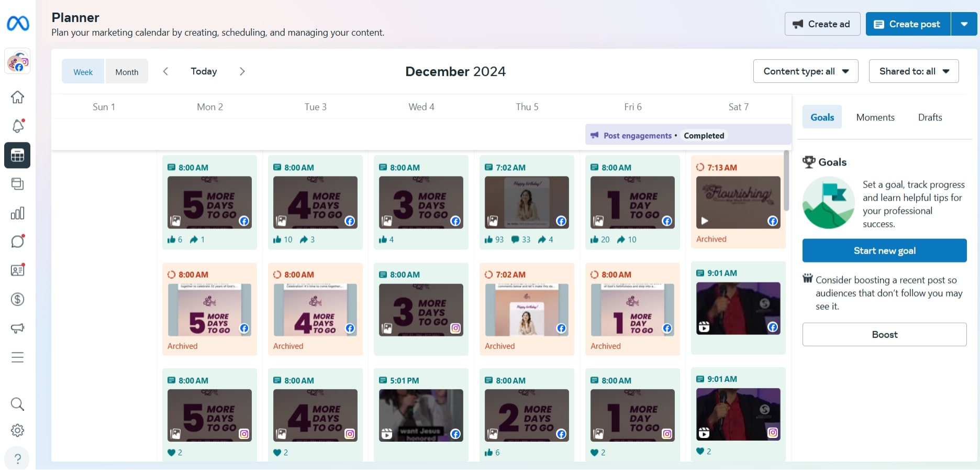980x470 pixels.
Task: Open the Post engagements Completed goal banner
Action: pos(688,135)
